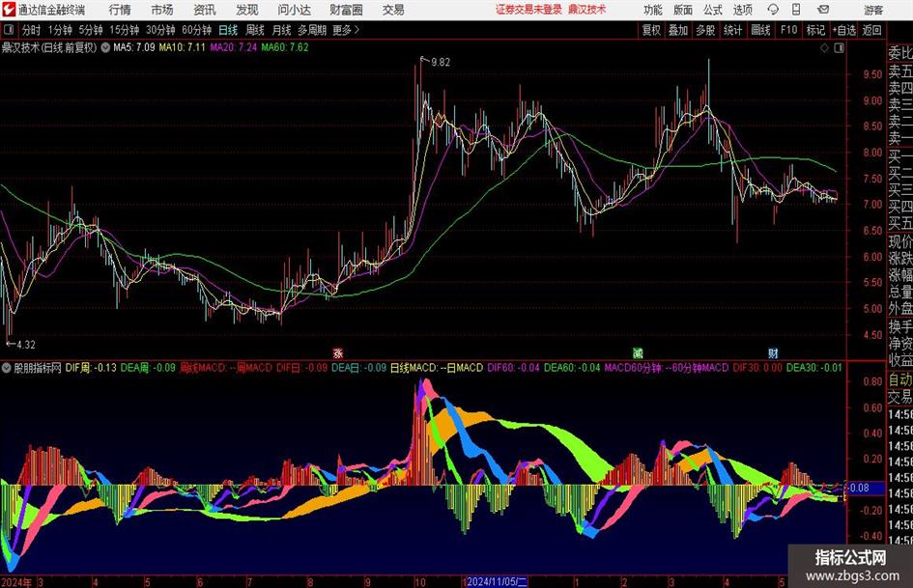
Task: Click the MA20: 7.24 label
Action: (234, 47)
